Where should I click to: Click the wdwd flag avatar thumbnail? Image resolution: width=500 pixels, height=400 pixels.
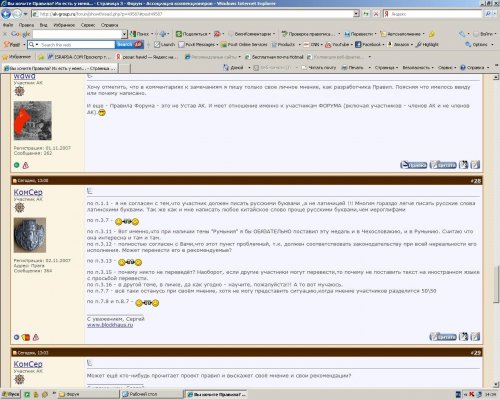click(33, 121)
